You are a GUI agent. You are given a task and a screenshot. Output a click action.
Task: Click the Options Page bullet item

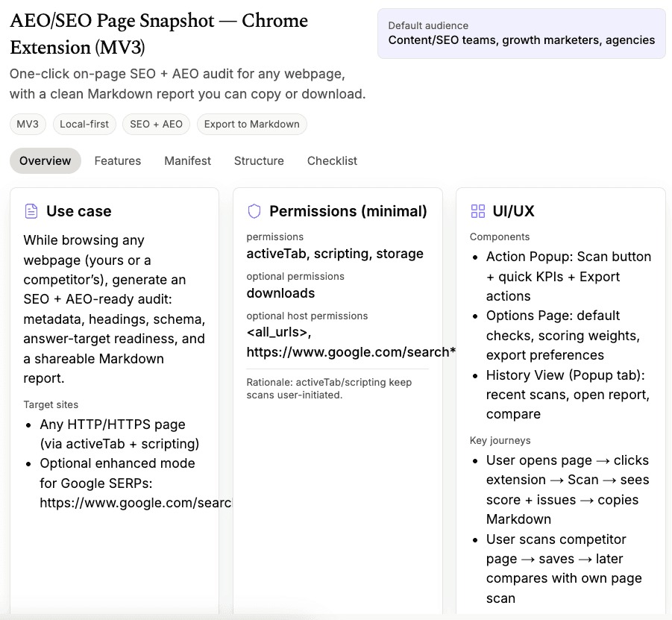pos(563,335)
